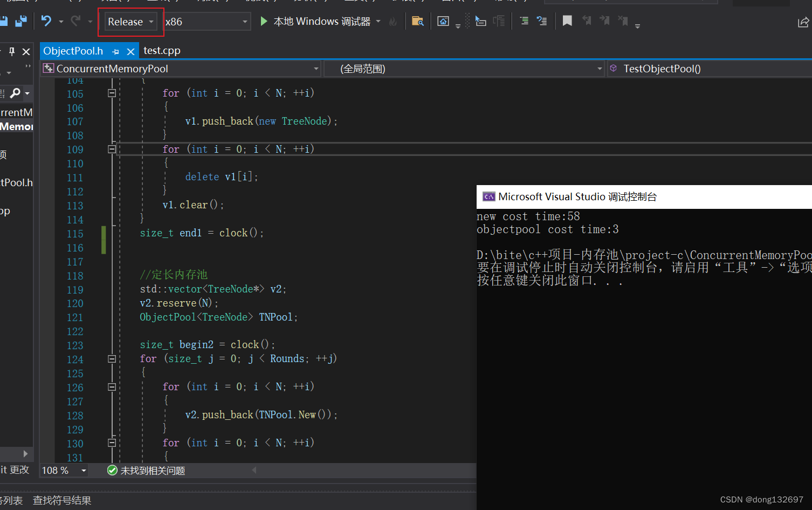This screenshot has height=510, width=812.
Task: Open the debugger target dropdown arrow
Action: pos(379,22)
